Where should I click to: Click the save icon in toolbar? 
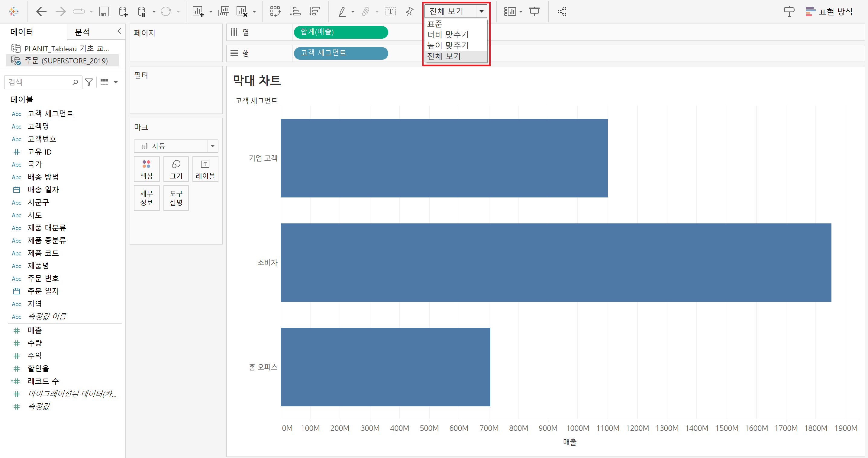(104, 12)
